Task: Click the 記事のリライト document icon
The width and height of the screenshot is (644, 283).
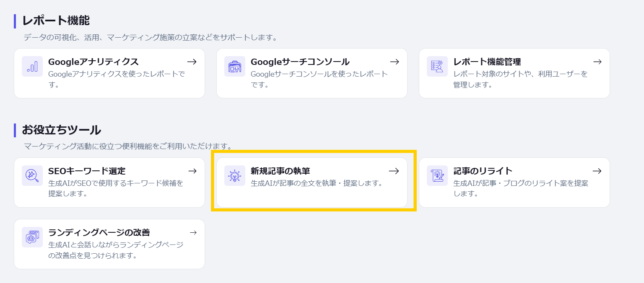Action: [437, 175]
